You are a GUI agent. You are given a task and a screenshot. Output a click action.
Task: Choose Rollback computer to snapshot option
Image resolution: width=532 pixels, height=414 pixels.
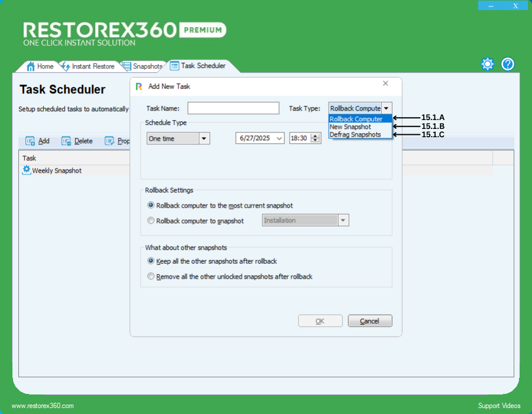point(151,221)
